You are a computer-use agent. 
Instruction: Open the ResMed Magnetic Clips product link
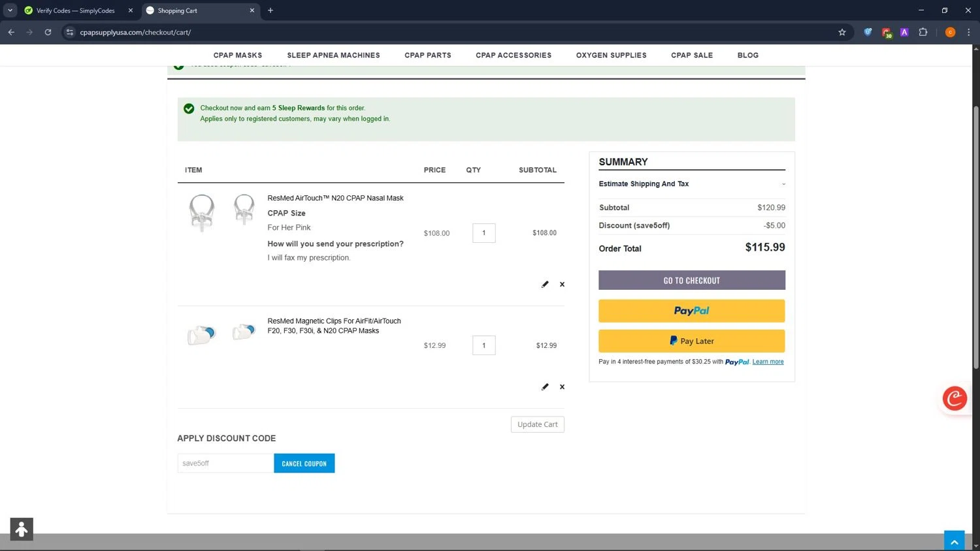point(334,326)
